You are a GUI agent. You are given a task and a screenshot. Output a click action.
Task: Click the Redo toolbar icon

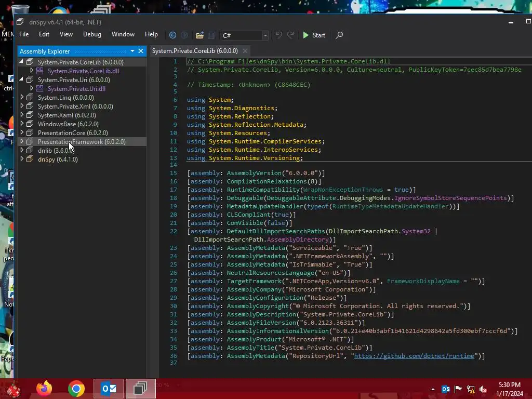click(290, 35)
